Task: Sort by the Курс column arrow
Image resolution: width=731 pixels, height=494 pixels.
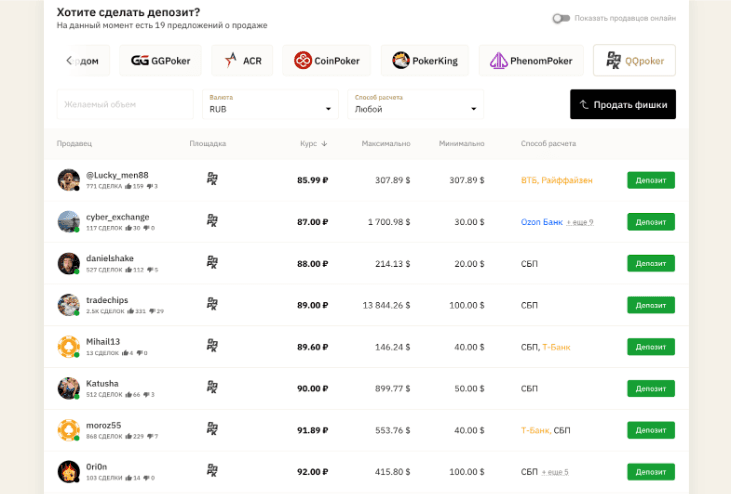Action: (x=324, y=144)
